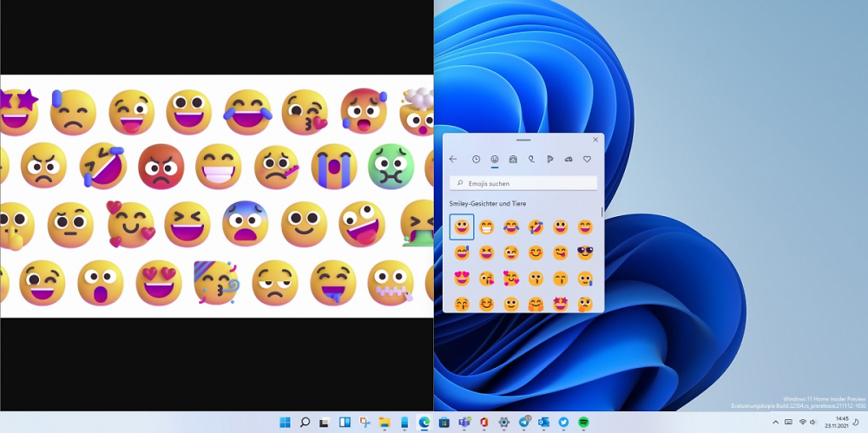
Task: Insert the hugging face emoji
Action: (536, 304)
